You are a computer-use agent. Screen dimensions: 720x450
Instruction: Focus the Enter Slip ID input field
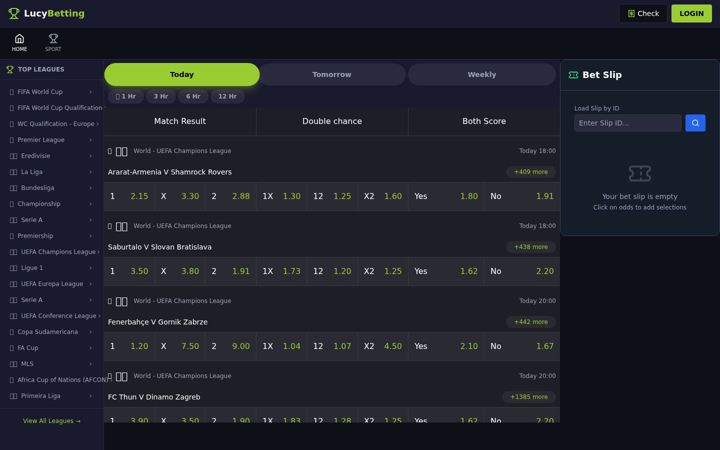(x=627, y=123)
